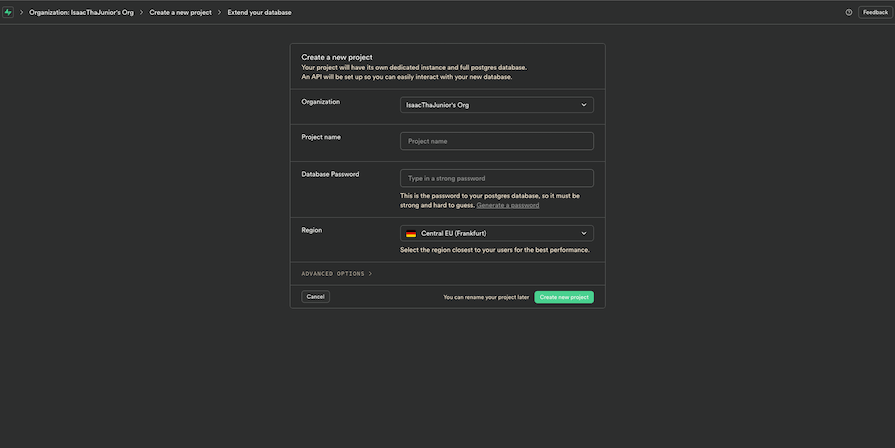Select the Create a new project breadcrumb
Image resolution: width=895 pixels, height=448 pixels.
(x=181, y=12)
